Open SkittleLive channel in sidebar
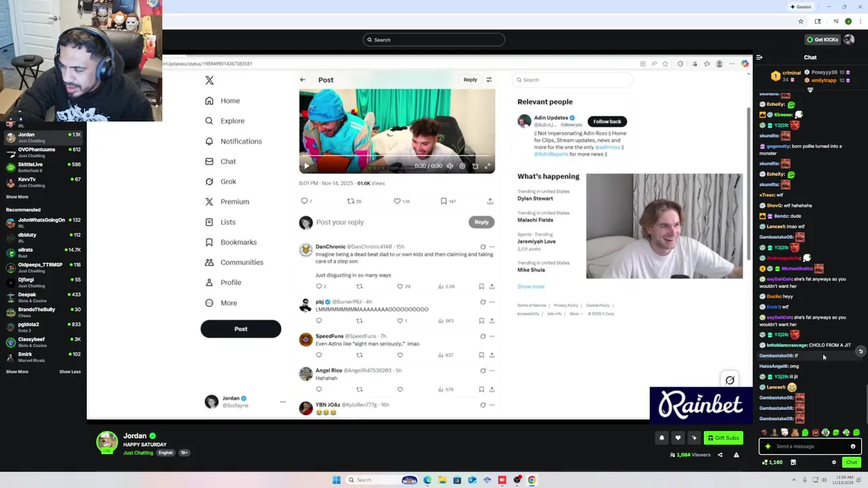Image resolution: width=868 pixels, height=488 pixels. coord(43,167)
